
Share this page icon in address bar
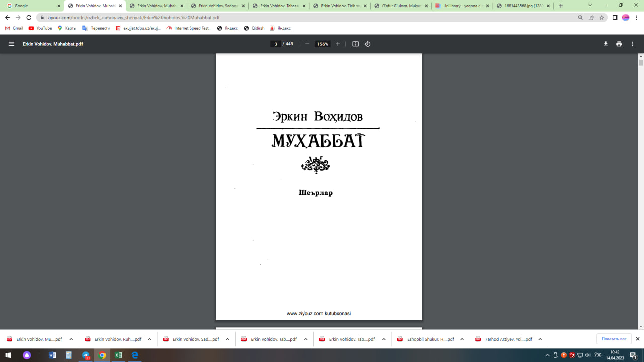[x=591, y=17]
